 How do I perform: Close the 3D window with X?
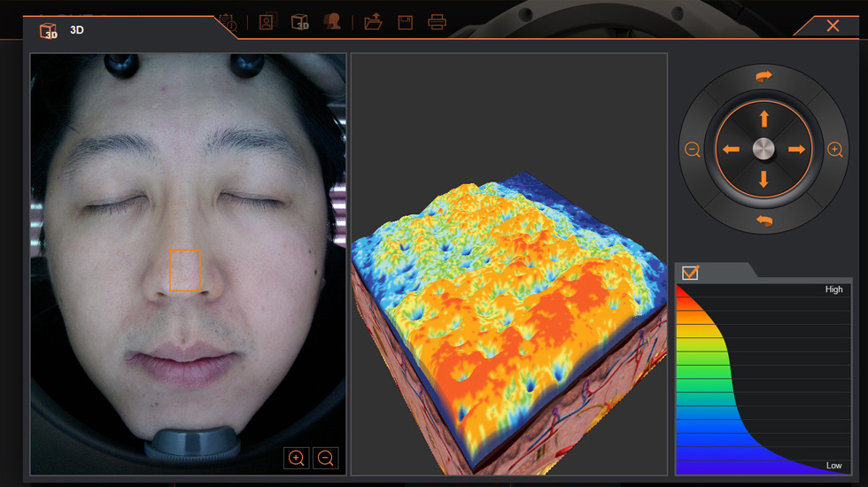coord(833,26)
